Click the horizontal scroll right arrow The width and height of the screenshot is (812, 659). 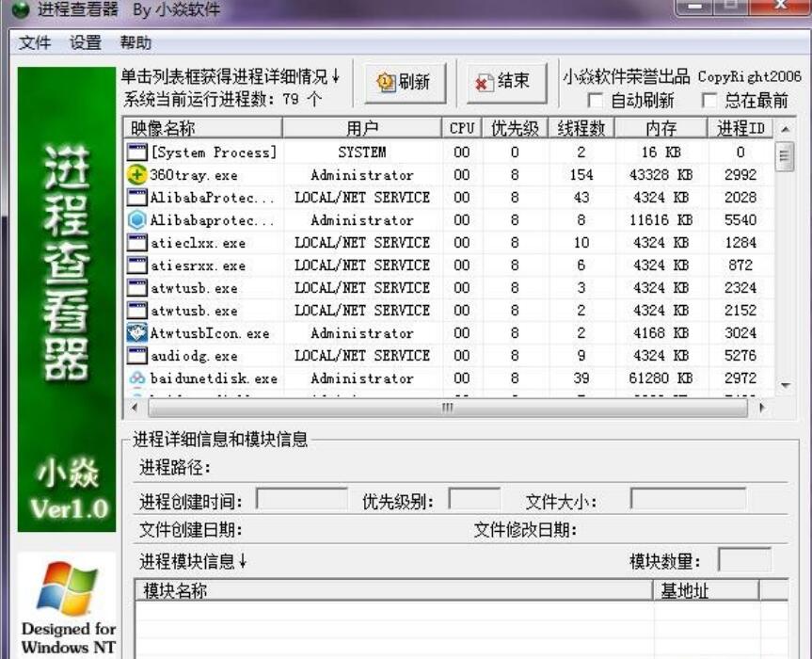click(x=762, y=408)
